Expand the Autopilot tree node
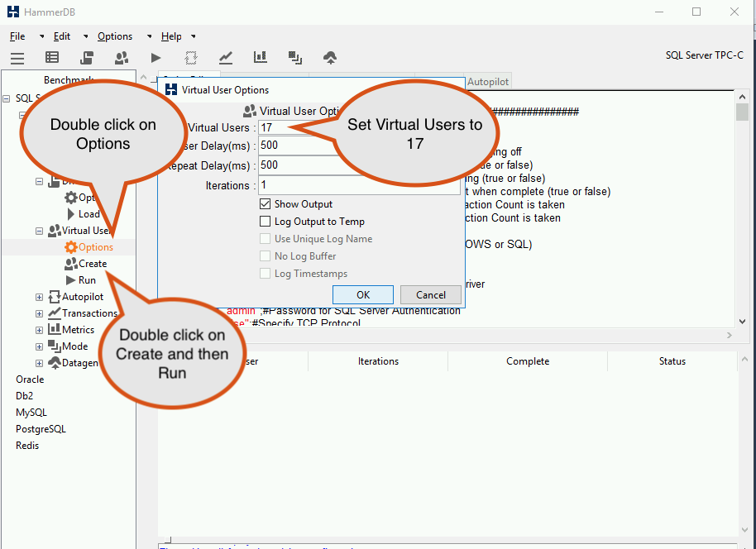This screenshot has width=756, height=549. pyautogui.click(x=39, y=298)
